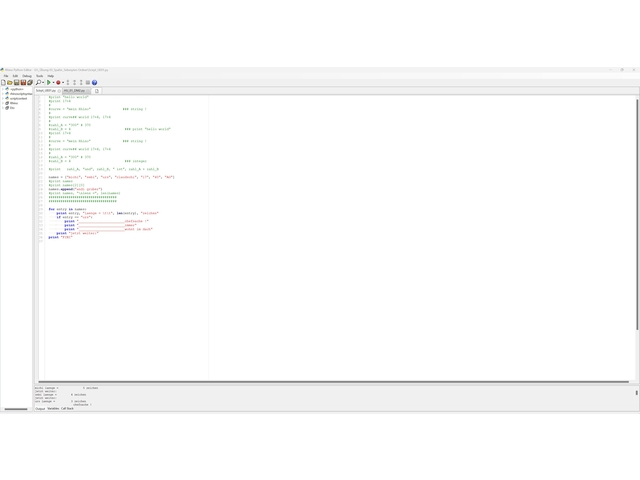
Task: Click the Find magnifier icon
Action: tap(38, 82)
